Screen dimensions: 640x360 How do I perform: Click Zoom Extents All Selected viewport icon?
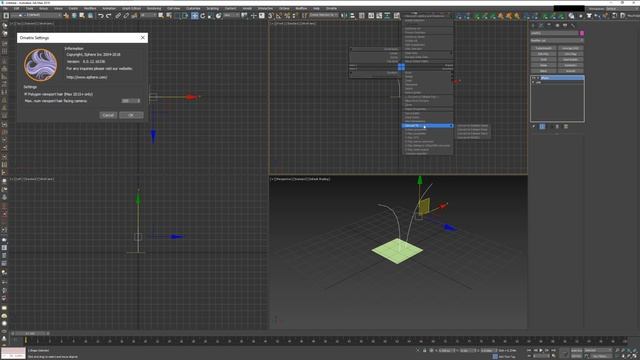(634, 350)
